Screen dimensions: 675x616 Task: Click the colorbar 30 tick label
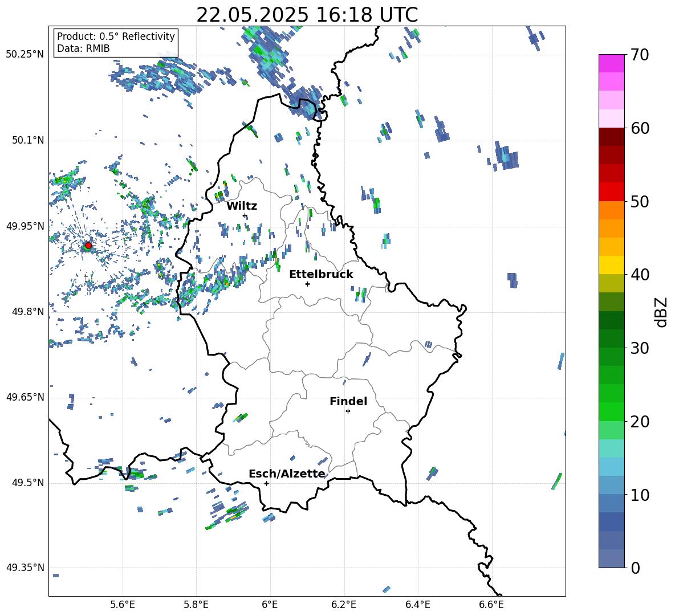(640, 348)
